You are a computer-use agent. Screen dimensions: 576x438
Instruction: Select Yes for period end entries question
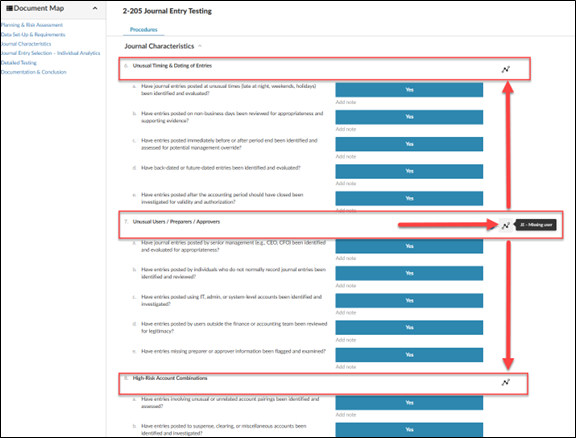pos(409,144)
